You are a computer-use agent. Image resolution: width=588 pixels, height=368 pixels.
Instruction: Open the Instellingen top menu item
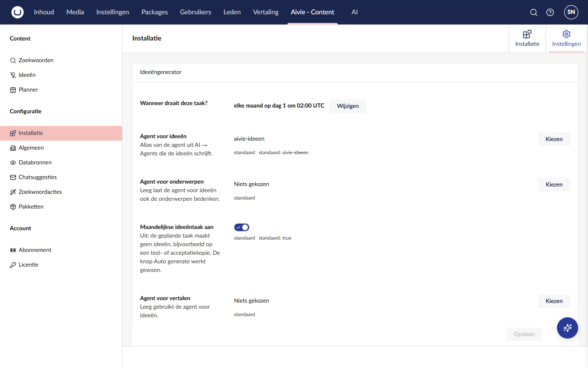click(113, 12)
